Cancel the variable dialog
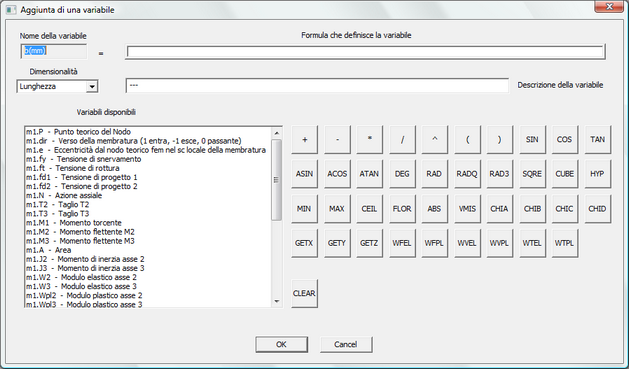 (x=346, y=344)
